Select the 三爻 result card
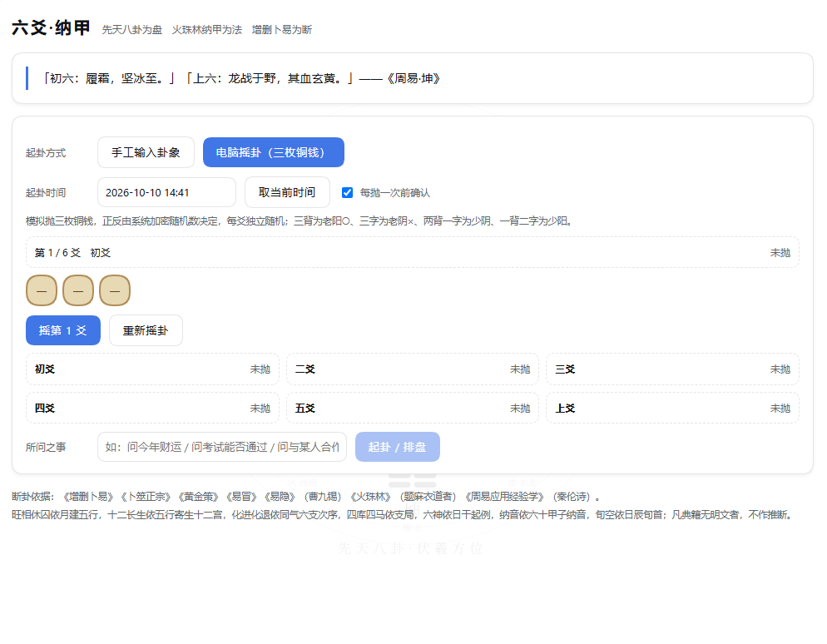The image size is (827, 644). (672, 369)
